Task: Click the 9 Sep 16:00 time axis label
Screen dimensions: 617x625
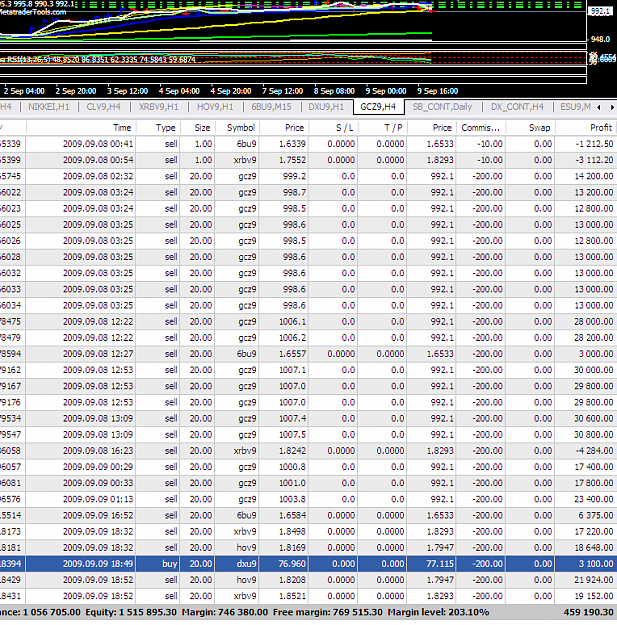Action: [438, 91]
